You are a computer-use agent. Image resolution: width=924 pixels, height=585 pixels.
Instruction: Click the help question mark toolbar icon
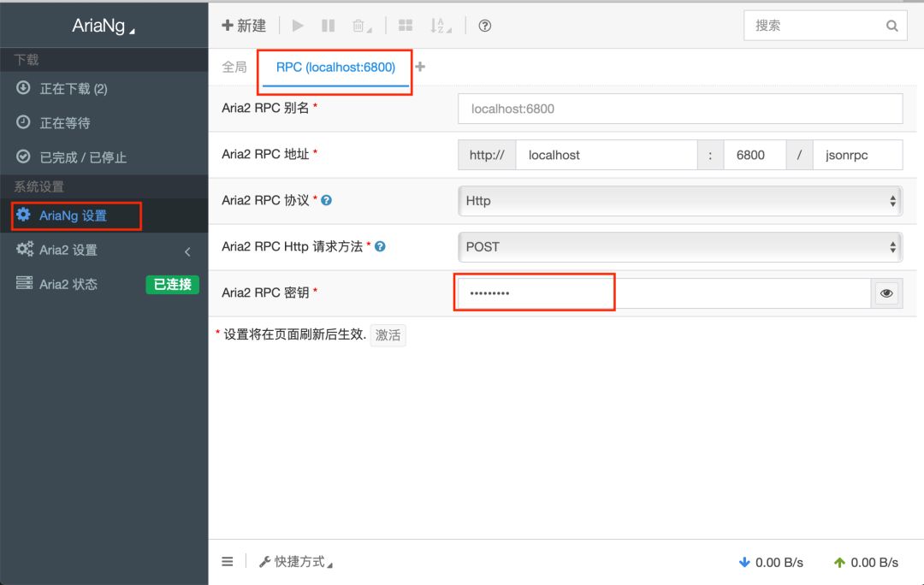pos(484,26)
